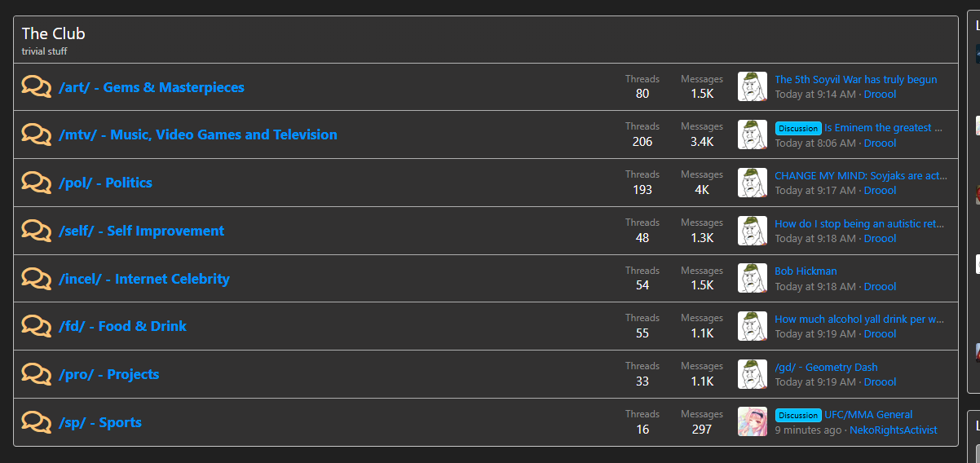Open NekoRightsActivist's user profile

[x=893, y=430]
